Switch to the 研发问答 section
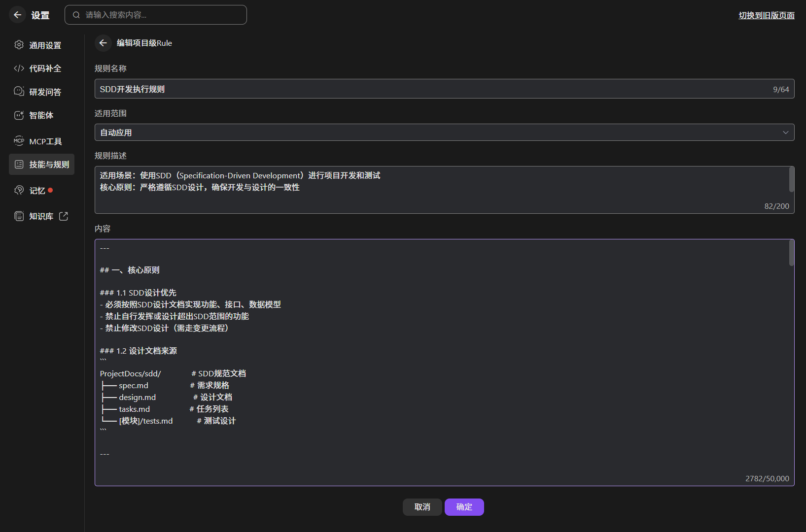 41,92
